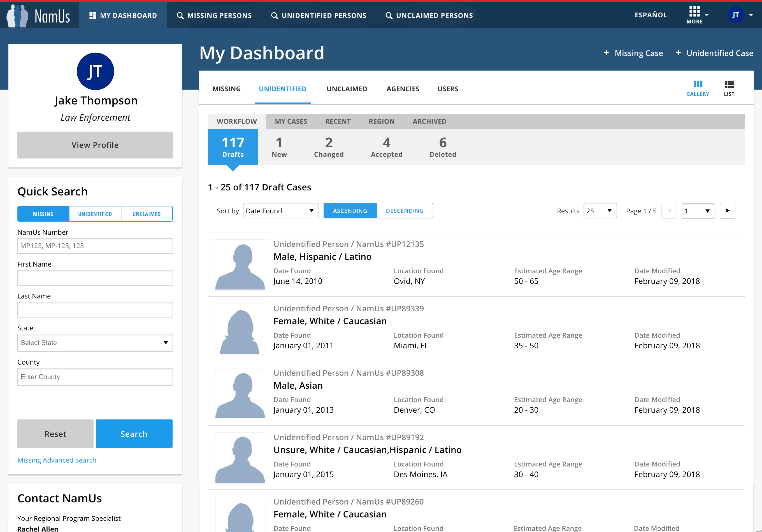Switch to Gallery view
Viewport: 762px width, 532px height.
pos(698,88)
